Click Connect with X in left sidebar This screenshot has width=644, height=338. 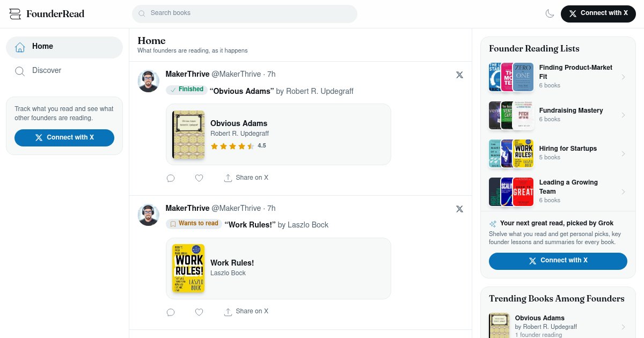click(64, 138)
